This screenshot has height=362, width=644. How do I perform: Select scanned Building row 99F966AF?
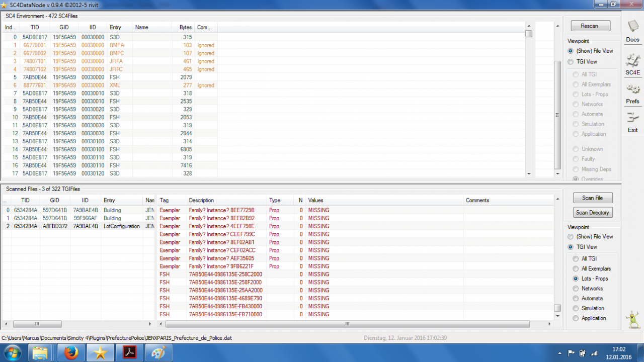(78, 218)
